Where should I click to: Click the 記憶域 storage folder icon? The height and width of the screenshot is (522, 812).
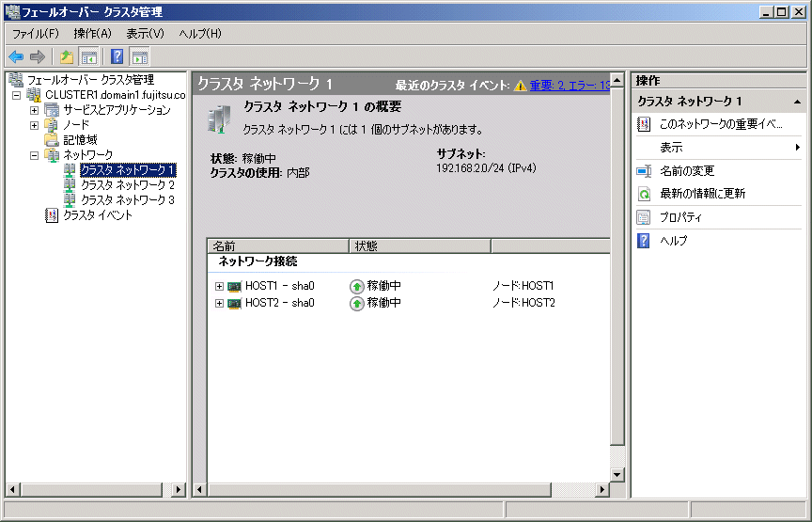coord(52,140)
